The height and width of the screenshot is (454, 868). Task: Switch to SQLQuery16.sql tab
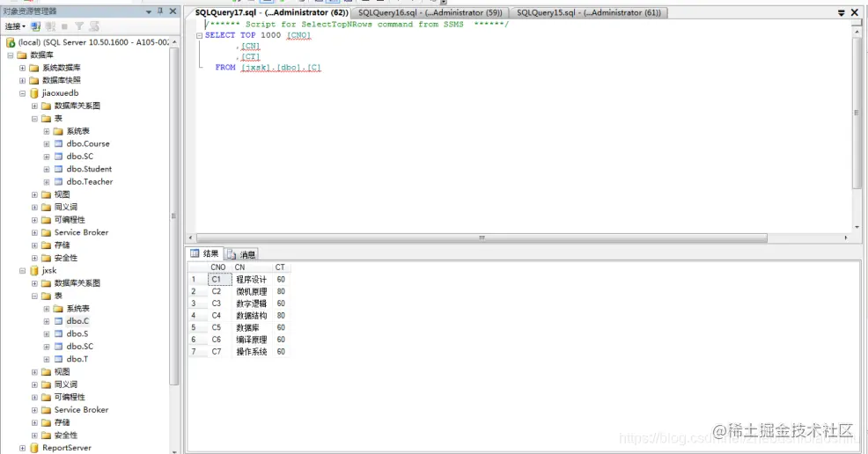tap(430, 12)
